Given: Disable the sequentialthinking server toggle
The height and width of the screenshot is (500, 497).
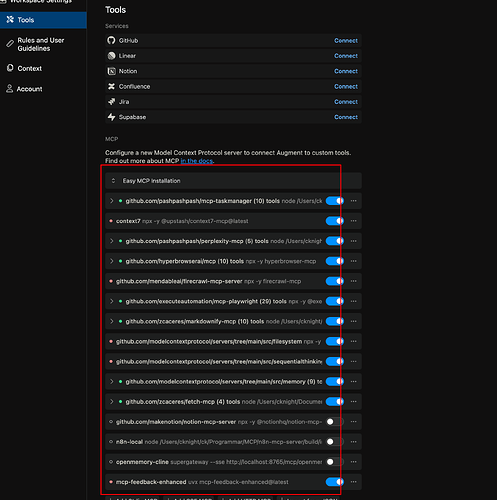Looking at the screenshot, I should (x=335, y=361).
